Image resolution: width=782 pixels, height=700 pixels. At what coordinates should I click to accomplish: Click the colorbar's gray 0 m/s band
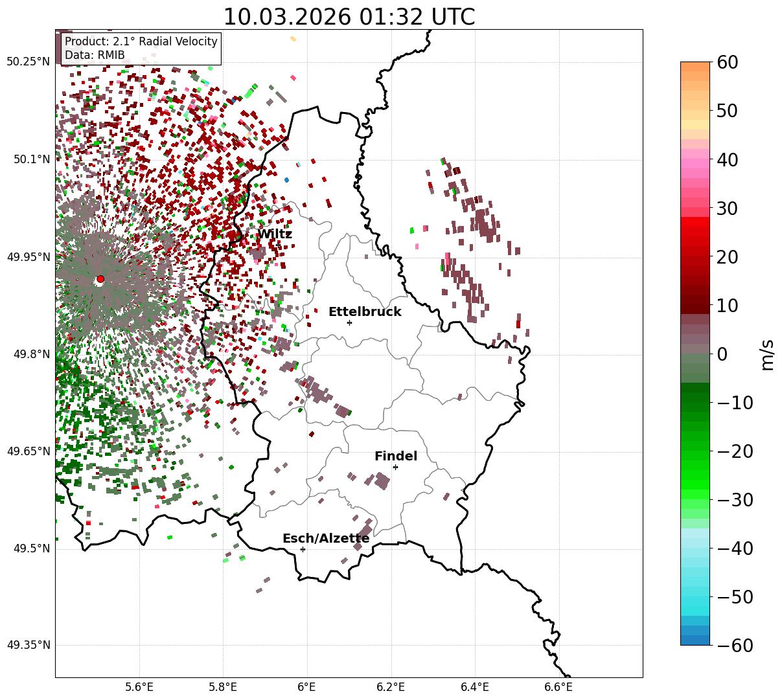[695, 354]
